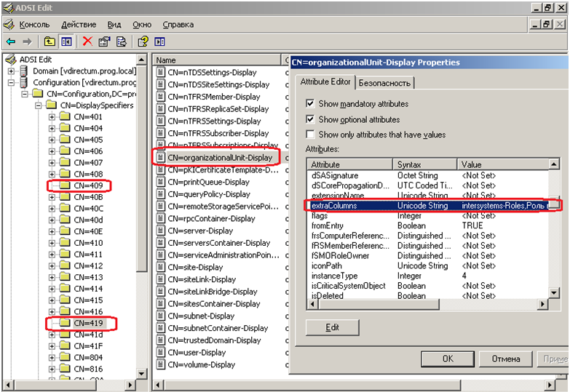This screenshot has height=392, width=570.
Task: Collapse the CN=DisplaySpecifiers node
Action: point(38,105)
